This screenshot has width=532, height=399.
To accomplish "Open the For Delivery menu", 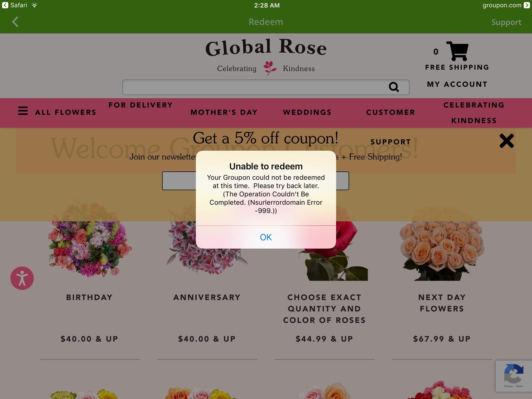I will tap(141, 105).
